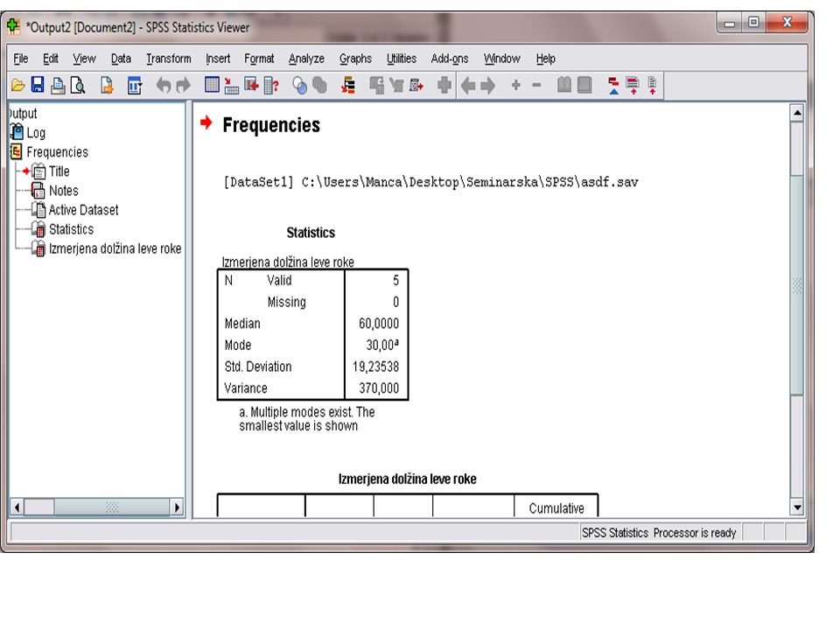Open the Analyze menu
The height and width of the screenshot is (630, 840).
[306, 59]
